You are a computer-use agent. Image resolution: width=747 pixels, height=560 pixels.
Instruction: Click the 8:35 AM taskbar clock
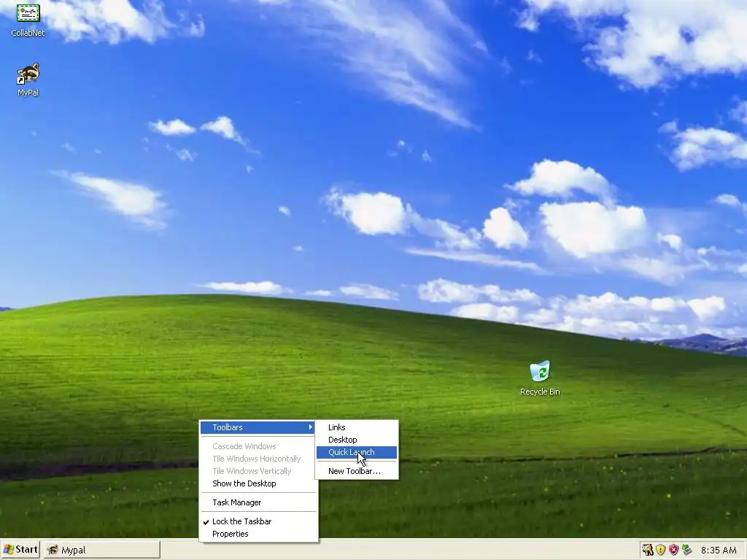coord(719,550)
